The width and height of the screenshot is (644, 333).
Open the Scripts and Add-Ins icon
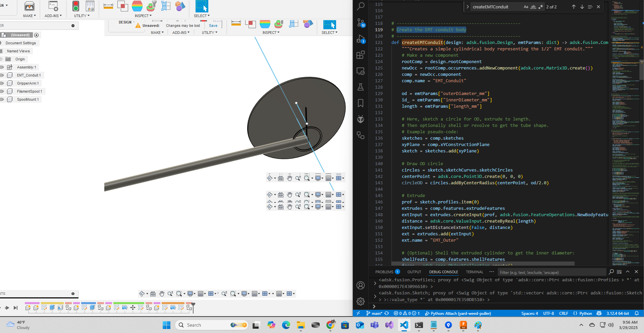pyautogui.click(x=53, y=6)
